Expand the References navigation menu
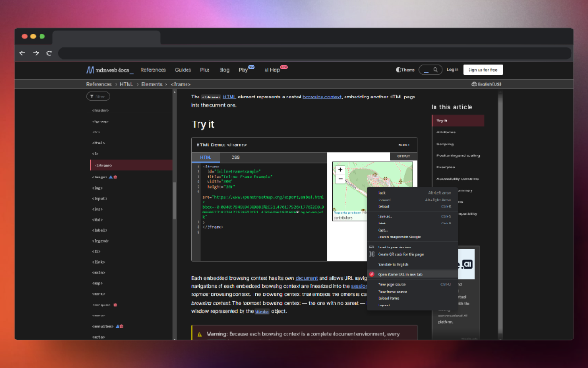Image resolution: width=588 pixels, height=368 pixels. pos(153,69)
